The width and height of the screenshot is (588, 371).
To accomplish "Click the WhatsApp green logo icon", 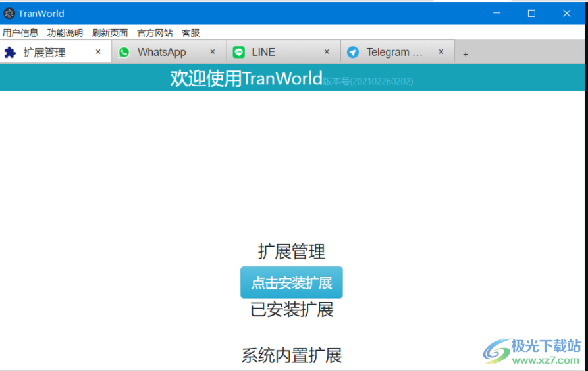I will coord(124,52).
